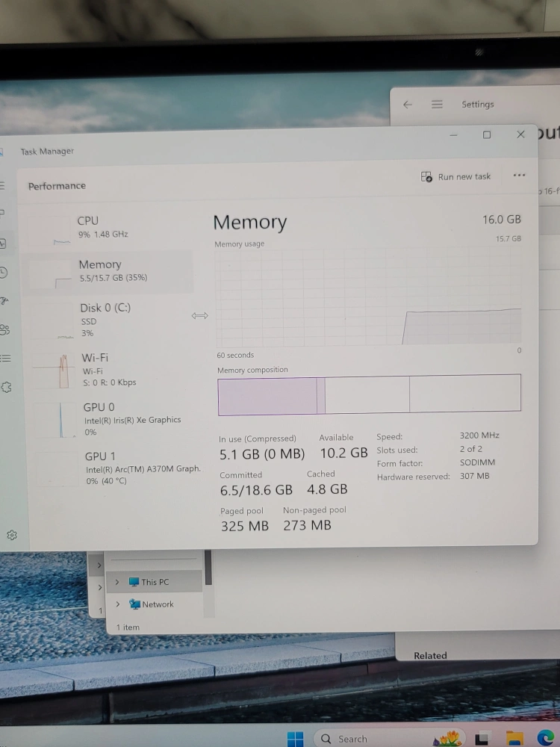560x747 pixels.
Task: Click the memory composition bar
Action: point(369,395)
